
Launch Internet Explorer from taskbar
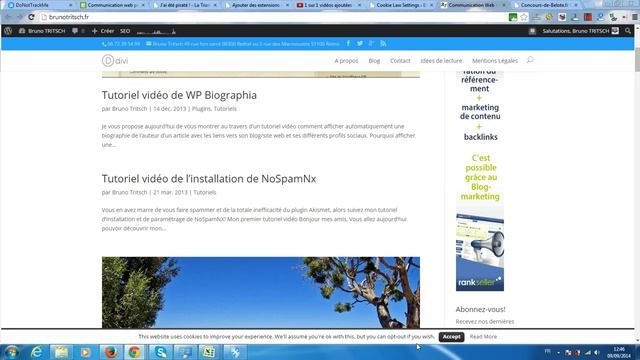pyautogui.click(x=37, y=352)
